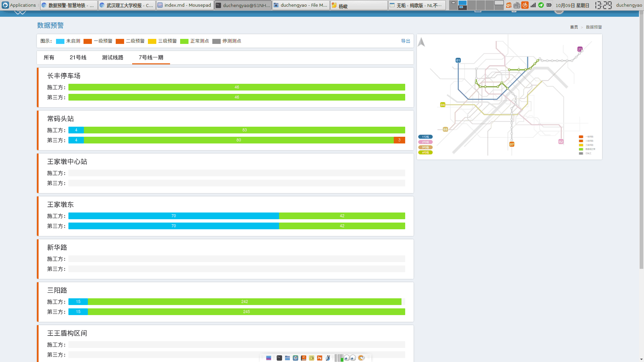
Task: Switch to the 21号线 tab
Action: pyautogui.click(x=78, y=58)
